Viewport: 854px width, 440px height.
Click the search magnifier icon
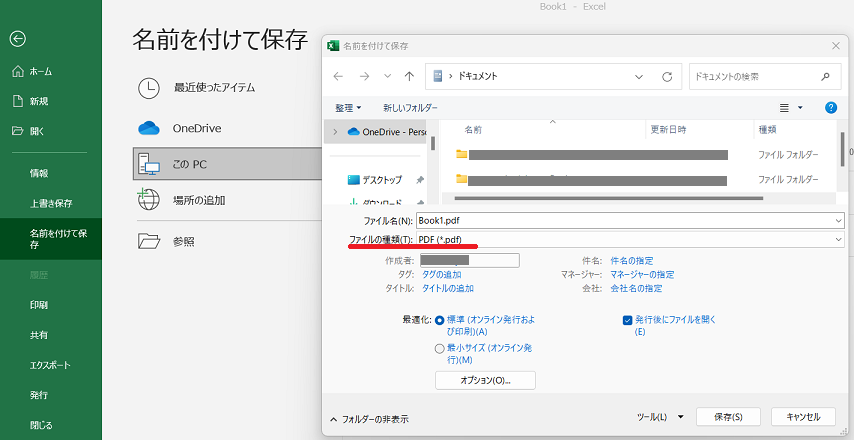pos(826,77)
